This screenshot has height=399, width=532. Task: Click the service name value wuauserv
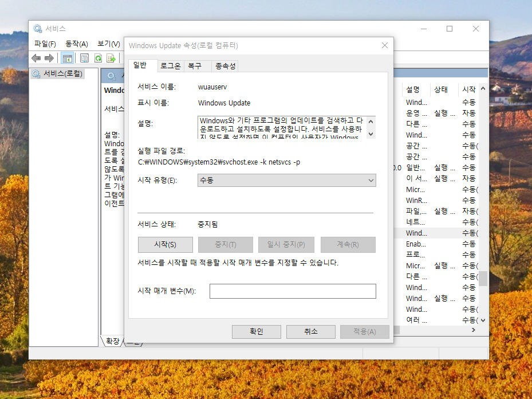click(212, 87)
